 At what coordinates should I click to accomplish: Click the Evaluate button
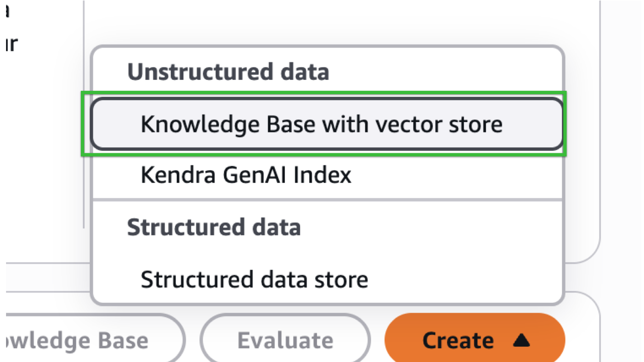click(x=285, y=341)
